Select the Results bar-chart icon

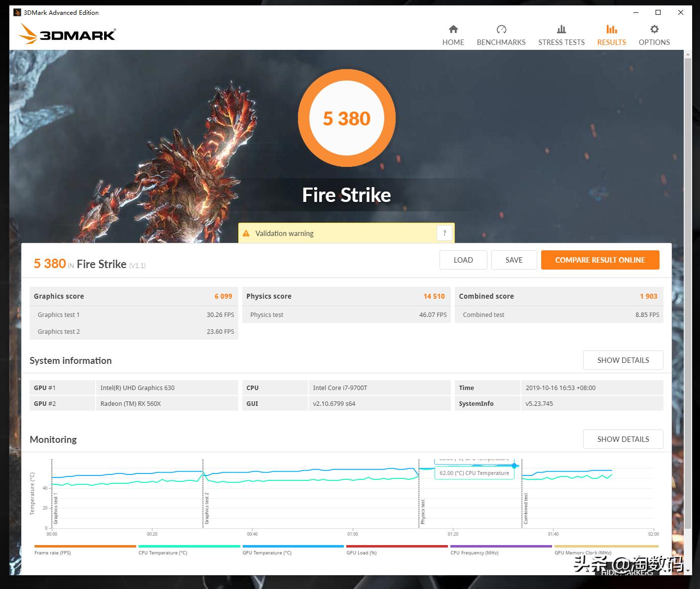click(612, 29)
